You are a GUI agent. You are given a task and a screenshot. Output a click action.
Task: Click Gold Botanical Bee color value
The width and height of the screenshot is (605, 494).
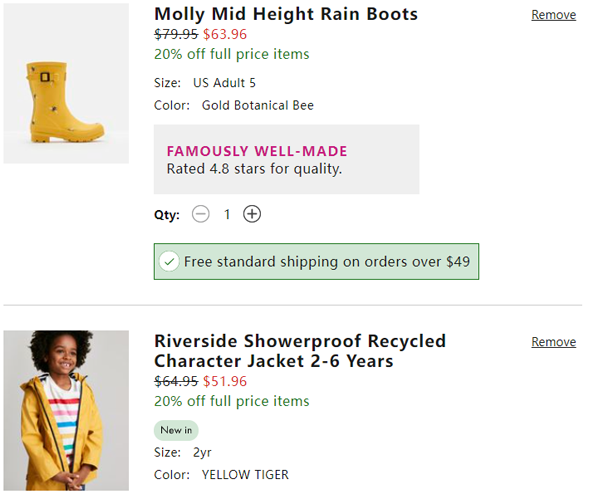coord(258,105)
